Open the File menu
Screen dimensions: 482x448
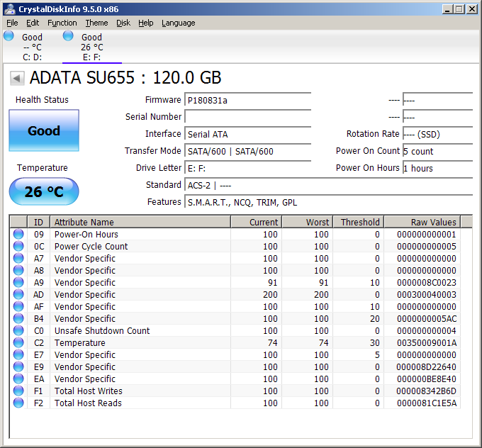[x=12, y=23]
